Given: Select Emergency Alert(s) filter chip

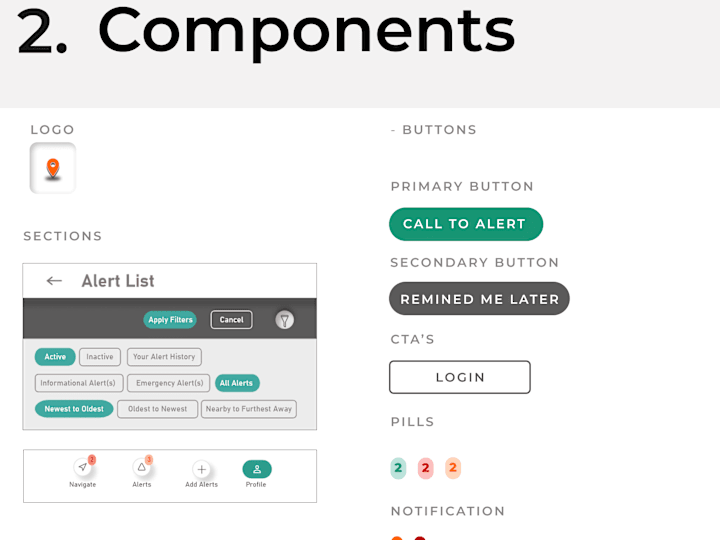Looking at the screenshot, I should [169, 383].
